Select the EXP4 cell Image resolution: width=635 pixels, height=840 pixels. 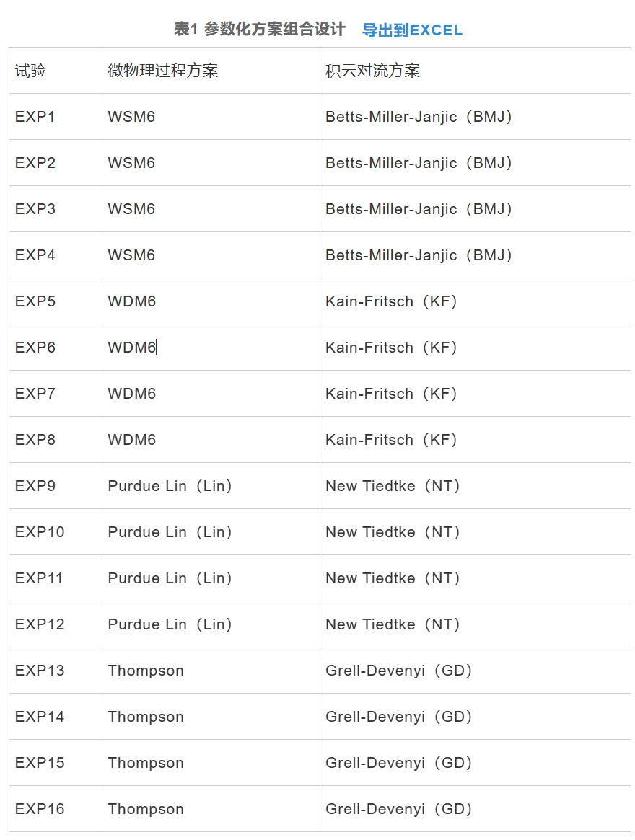(x=35, y=255)
